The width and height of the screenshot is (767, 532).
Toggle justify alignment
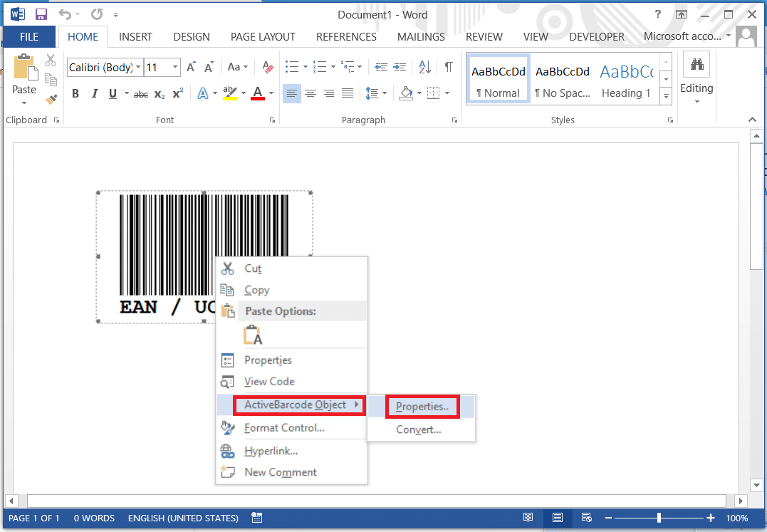(347, 93)
